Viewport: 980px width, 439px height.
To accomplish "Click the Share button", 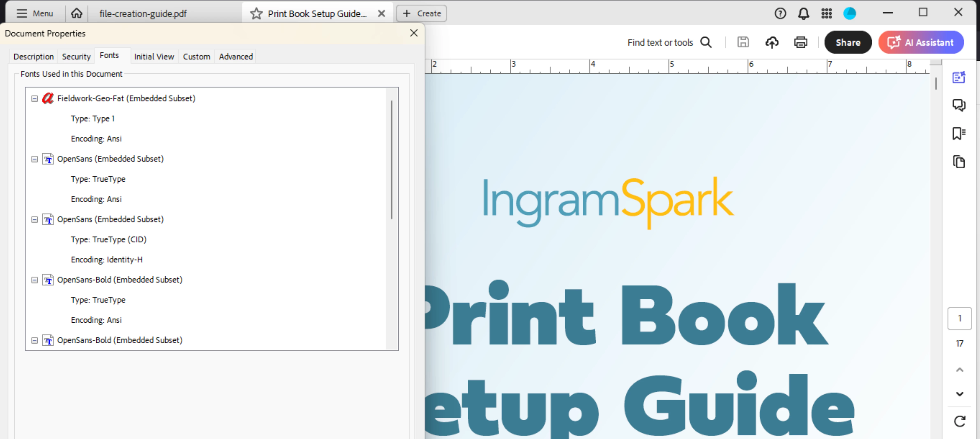I will [848, 42].
